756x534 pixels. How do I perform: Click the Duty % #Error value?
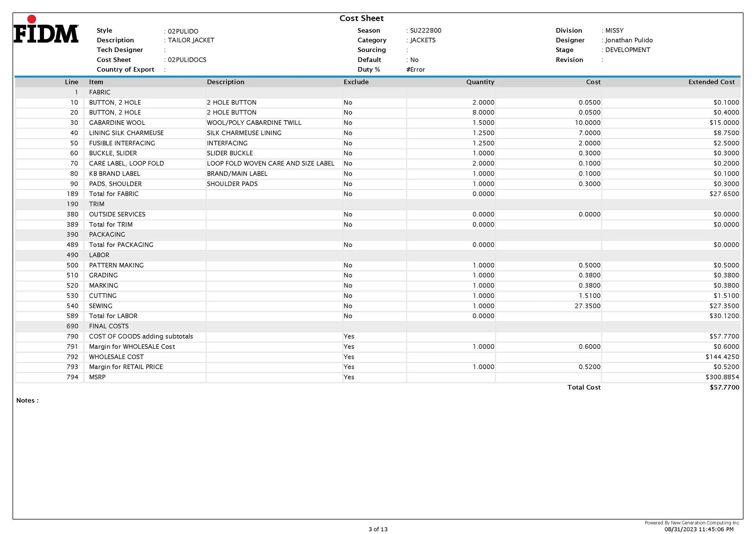coord(415,70)
